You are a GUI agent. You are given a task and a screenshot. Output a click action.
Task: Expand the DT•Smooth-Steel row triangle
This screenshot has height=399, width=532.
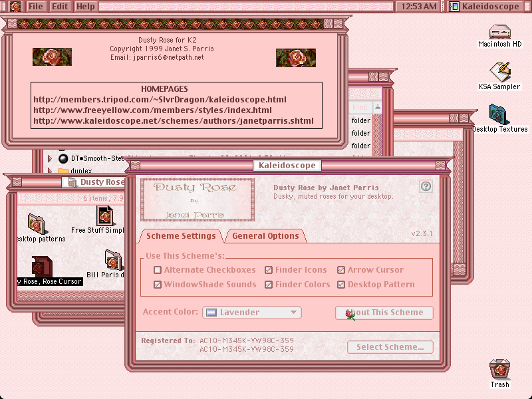pos(50,158)
